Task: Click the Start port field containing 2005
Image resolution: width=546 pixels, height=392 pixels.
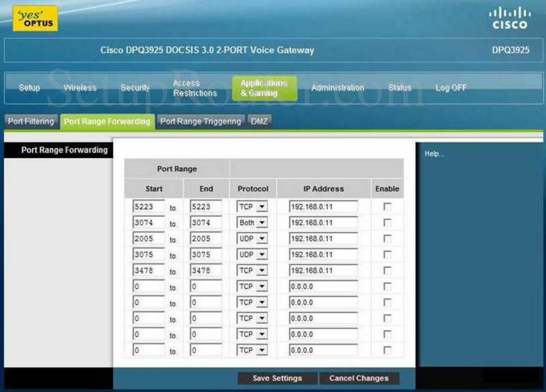Action: tap(148, 239)
